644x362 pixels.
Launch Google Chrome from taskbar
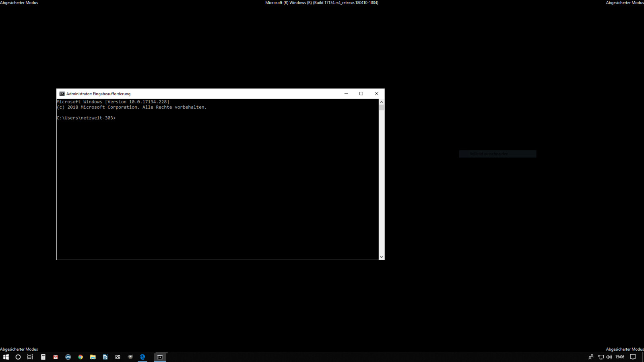80,357
